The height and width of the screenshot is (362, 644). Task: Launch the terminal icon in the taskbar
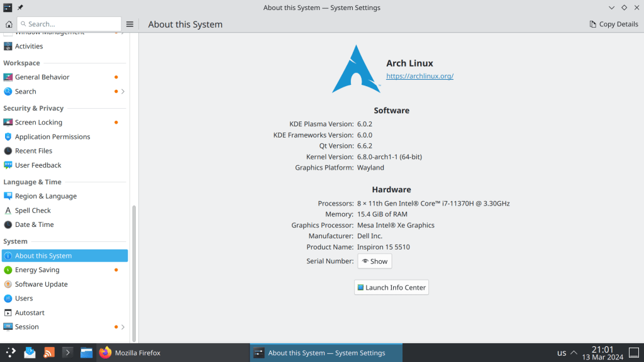click(68, 353)
